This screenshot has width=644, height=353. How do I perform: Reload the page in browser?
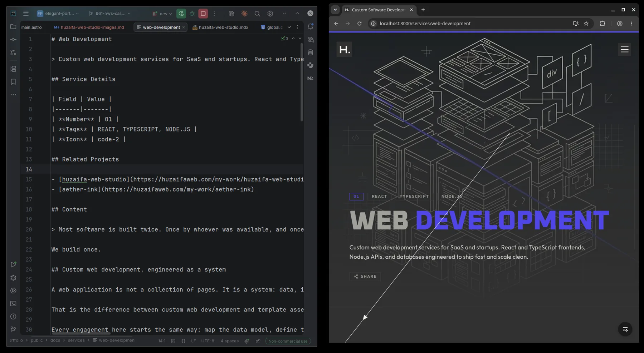360,24
